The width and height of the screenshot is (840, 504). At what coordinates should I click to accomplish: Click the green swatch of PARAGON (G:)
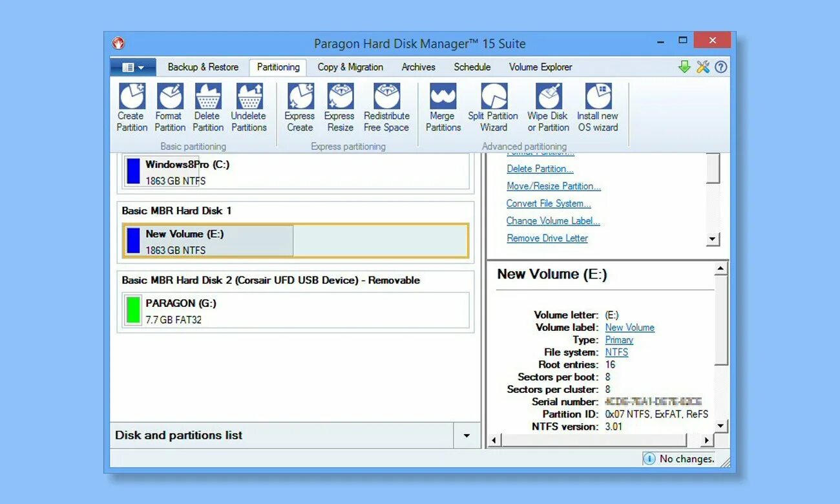pyautogui.click(x=133, y=310)
